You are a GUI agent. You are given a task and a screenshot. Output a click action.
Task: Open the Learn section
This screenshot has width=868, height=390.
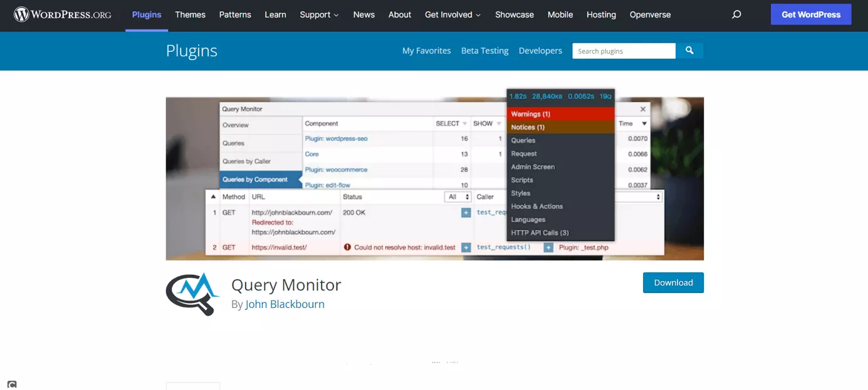click(275, 14)
